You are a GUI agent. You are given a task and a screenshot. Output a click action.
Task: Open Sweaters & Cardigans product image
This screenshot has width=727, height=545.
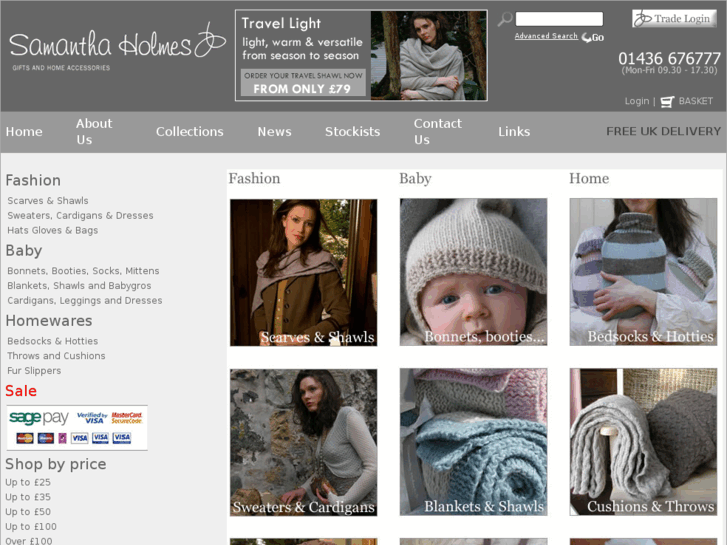point(304,442)
